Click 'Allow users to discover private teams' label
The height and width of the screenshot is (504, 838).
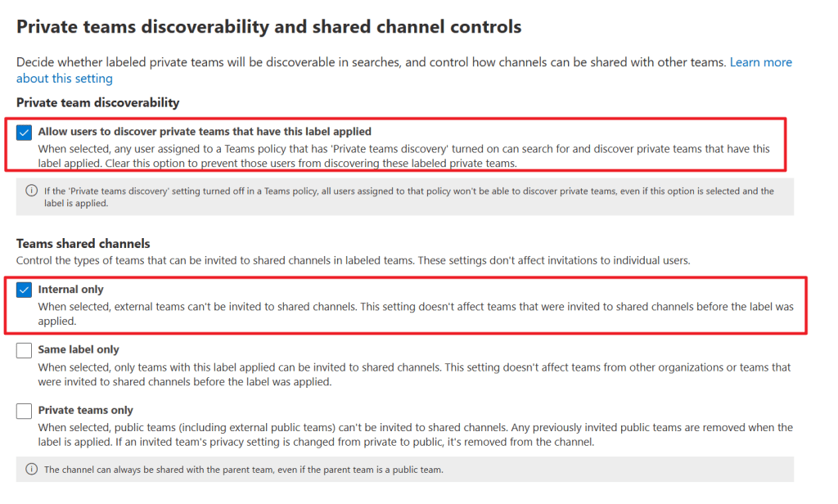pyautogui.click(x=205, y=132)
